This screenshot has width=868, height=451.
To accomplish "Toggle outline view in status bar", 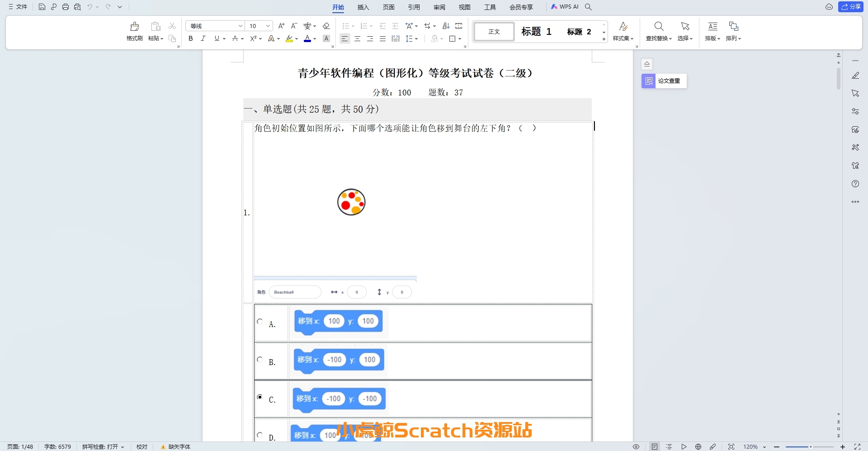I will pyautogui.click(x=669, y=446).
